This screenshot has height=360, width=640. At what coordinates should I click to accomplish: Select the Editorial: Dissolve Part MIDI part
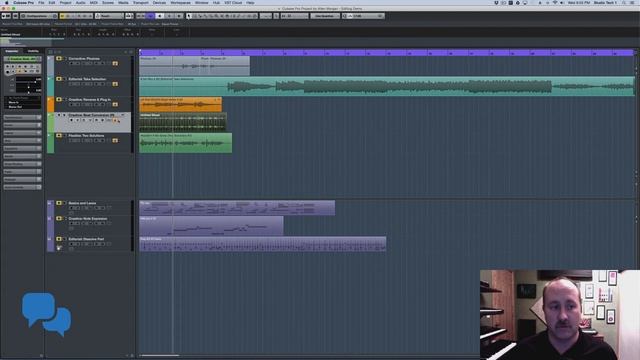click(263, 244)
